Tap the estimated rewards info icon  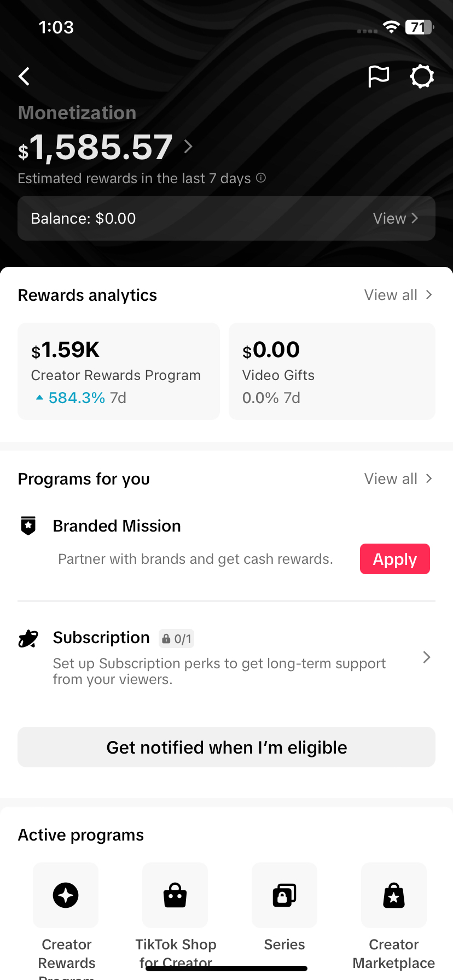pos(261,178)
